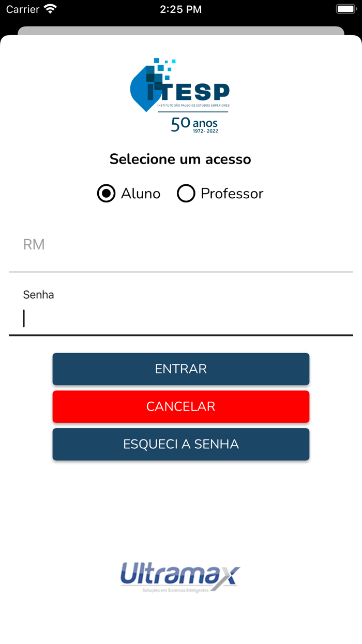Image resolution: width=362 pixels, height=644 pixels.
Task: Tap the 2:25 PM clock display
Action: click(x=180, y=9)
